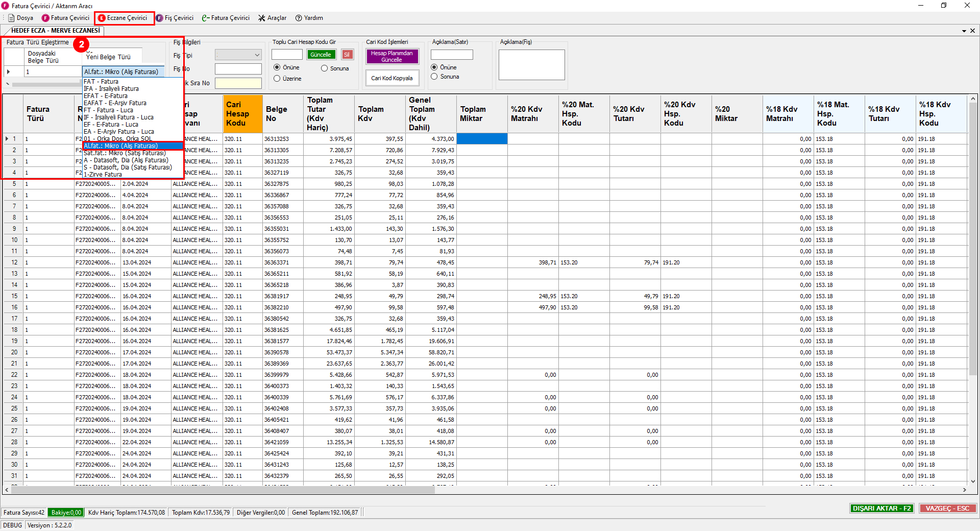This screenshot has width=980, height=531.
Task: Click the red Sil delete button
Action: 347,55
